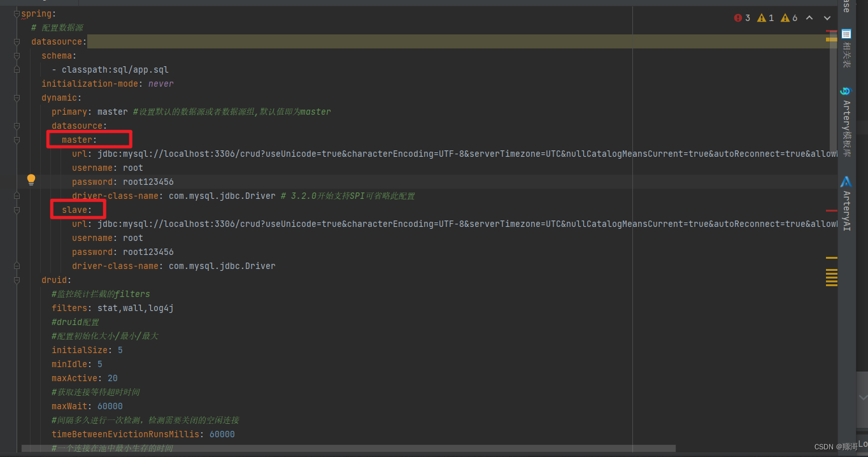Collapse the nested datasource block under dynamic
868x457 pixels.
(x=17, y=126)
